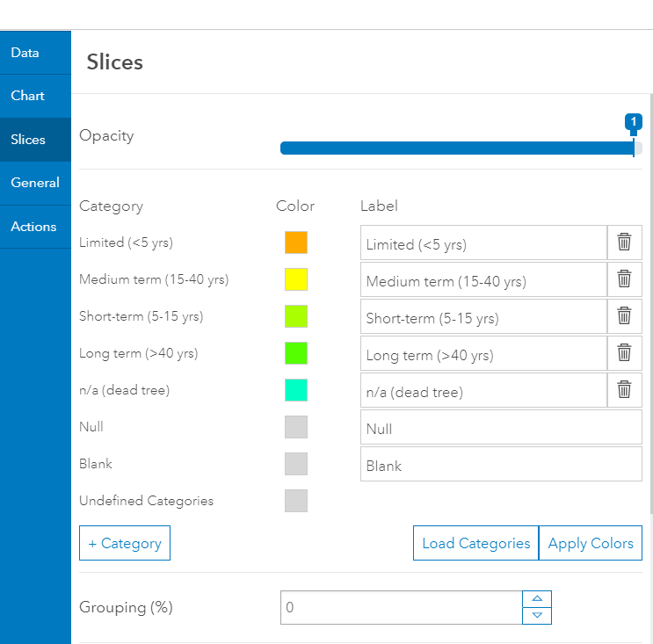Click the Opacity slider track

(457, 148)
